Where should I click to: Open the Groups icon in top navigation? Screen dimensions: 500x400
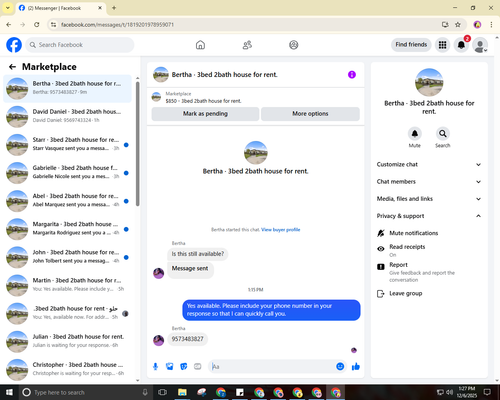[294, 45]
